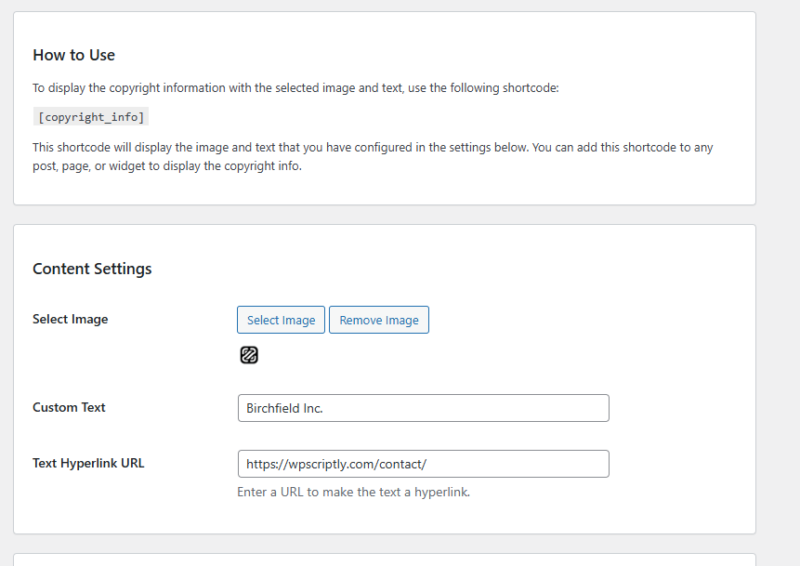
Task: Focus the Text Hyperlink URL input field
Action: pos(423,464)
